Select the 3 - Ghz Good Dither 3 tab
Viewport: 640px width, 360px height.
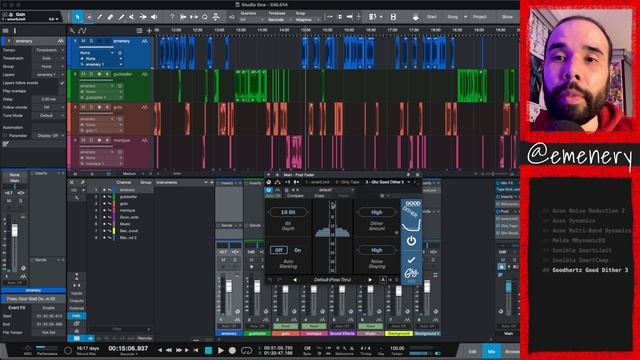tap(384, 182)
